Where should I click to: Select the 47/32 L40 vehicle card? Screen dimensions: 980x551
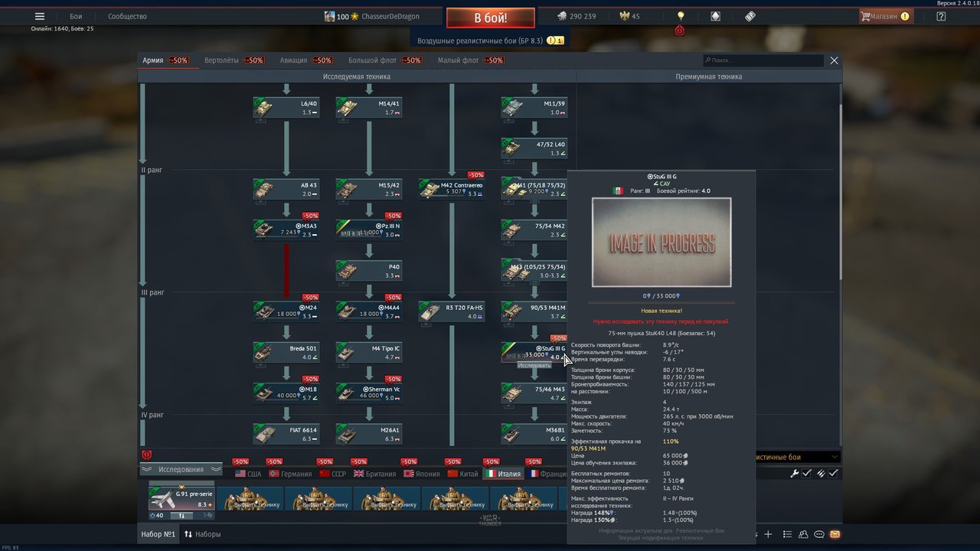click(x=534, y=148)
